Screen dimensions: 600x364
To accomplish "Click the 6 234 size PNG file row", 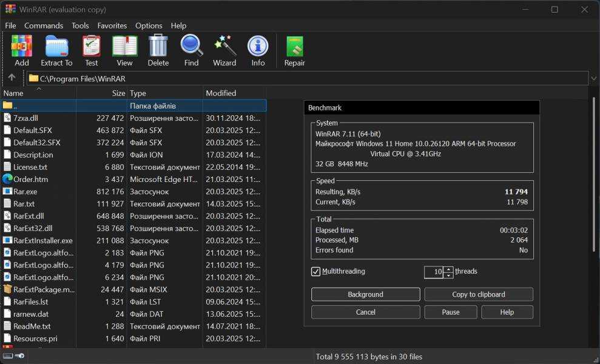I will (133, 277).
